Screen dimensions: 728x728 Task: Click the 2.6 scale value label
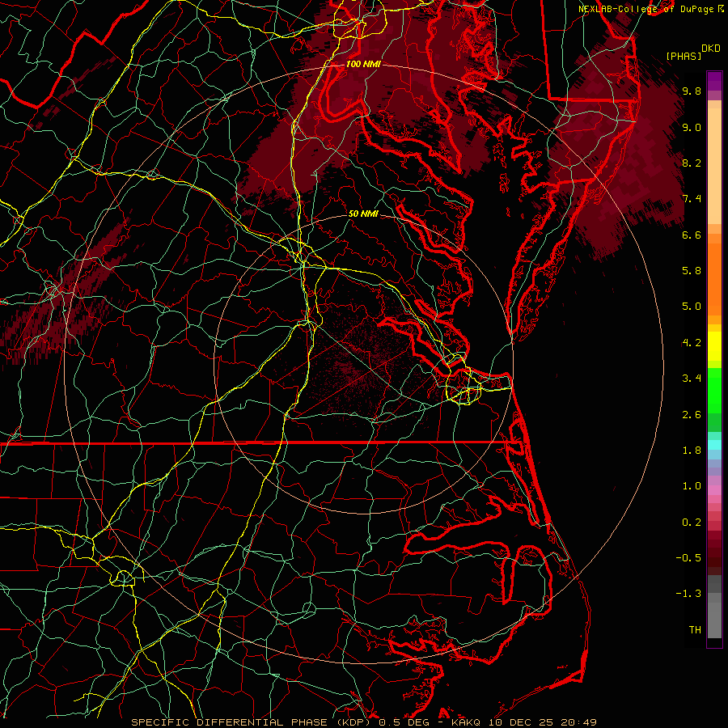pyautogui.click(x=692, y=414)
